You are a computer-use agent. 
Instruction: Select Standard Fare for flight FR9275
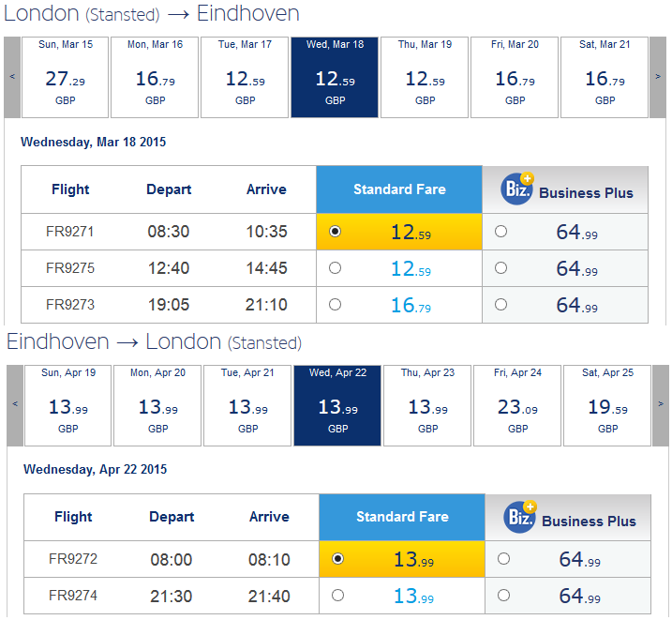[336, 268]
